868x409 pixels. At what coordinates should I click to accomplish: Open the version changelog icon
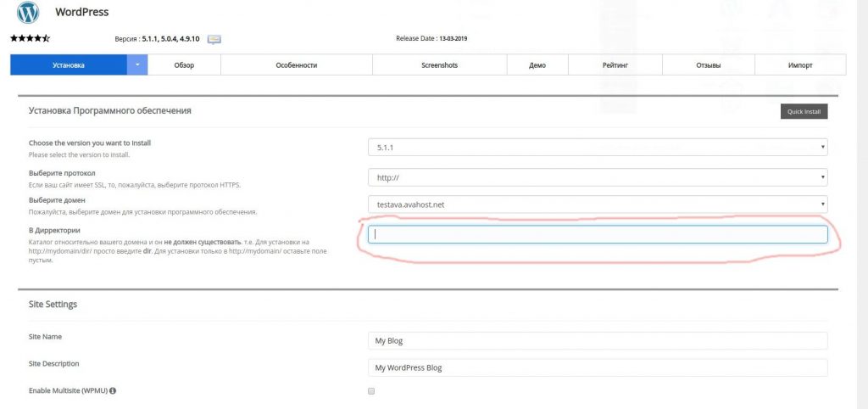[214, 39]
